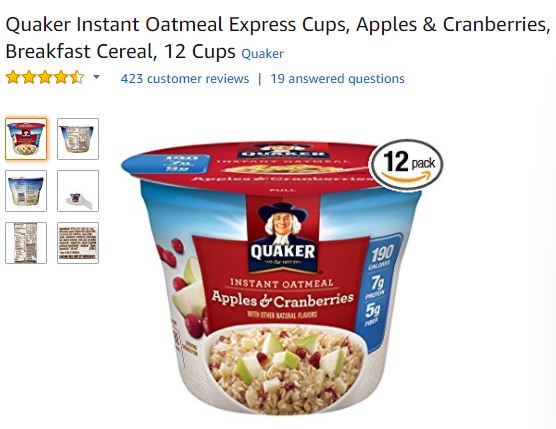556x429 pixels.
Task: Open the 423 customer reviews link
Action: click(185, 79)
